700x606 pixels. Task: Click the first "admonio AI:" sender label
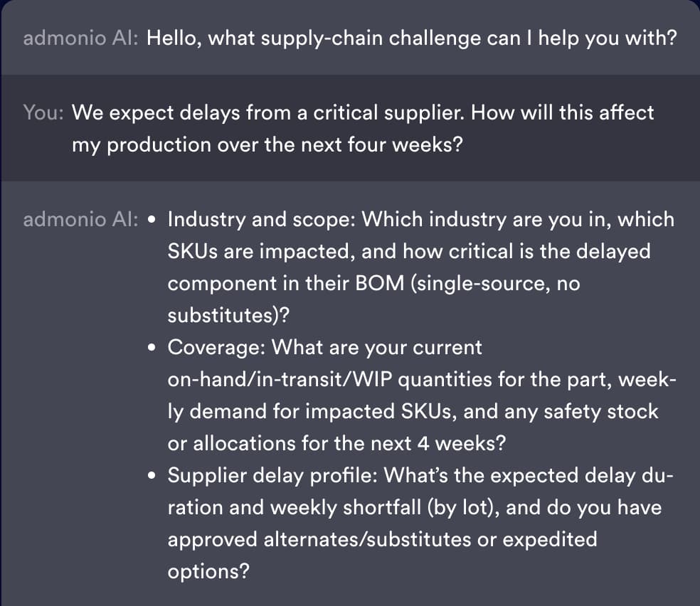(x=80, y=38)
